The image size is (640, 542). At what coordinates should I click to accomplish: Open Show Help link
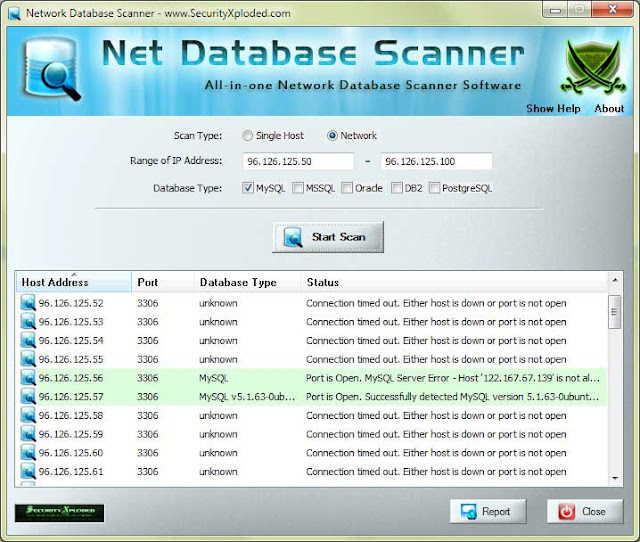[x=553, y=109]
